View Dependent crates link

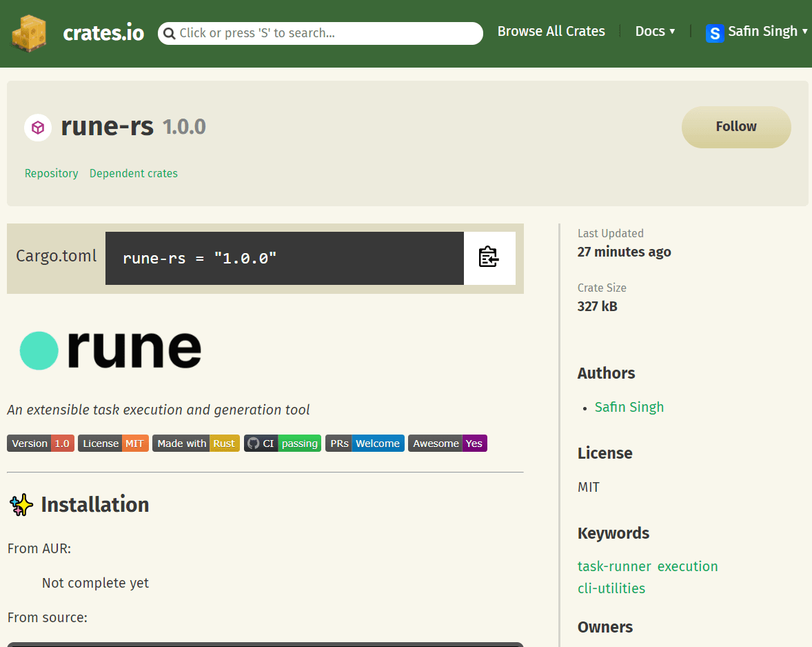pos(134,174)
